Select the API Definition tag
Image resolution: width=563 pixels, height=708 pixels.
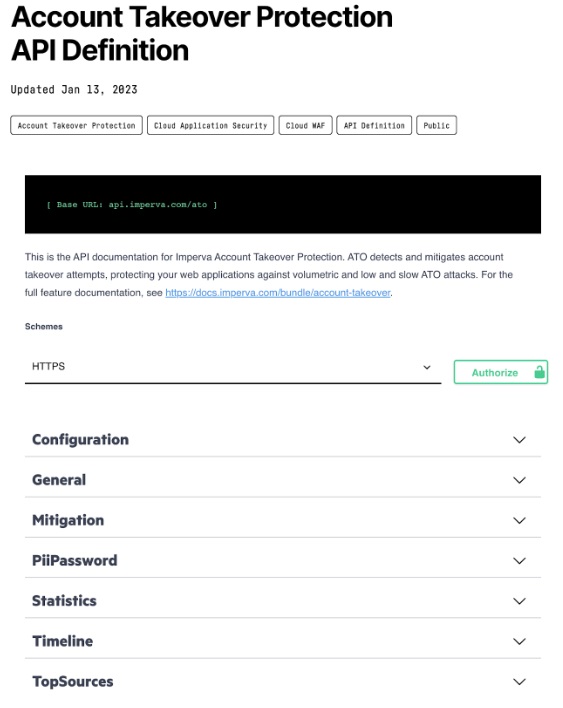point(374,126)
